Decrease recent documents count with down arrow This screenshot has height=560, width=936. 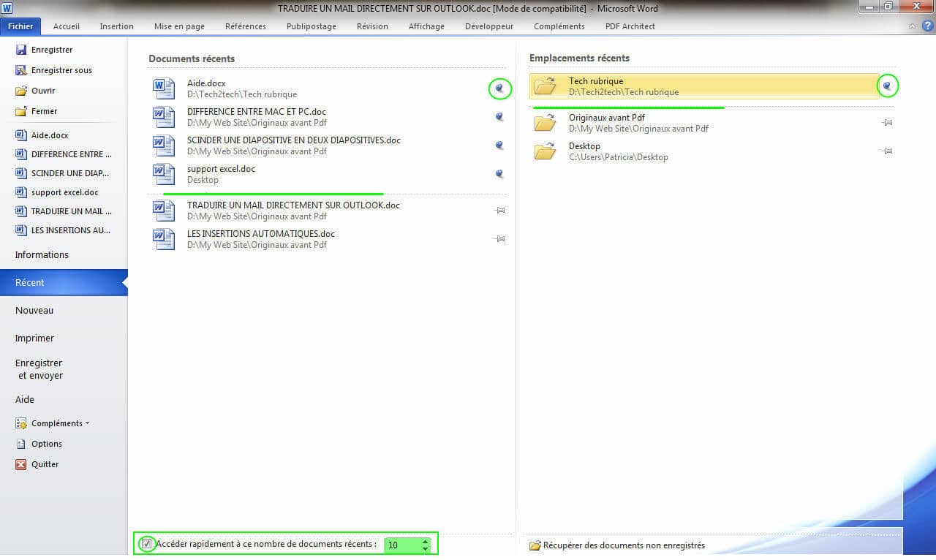pyautogui.click(x=426, y=548)
